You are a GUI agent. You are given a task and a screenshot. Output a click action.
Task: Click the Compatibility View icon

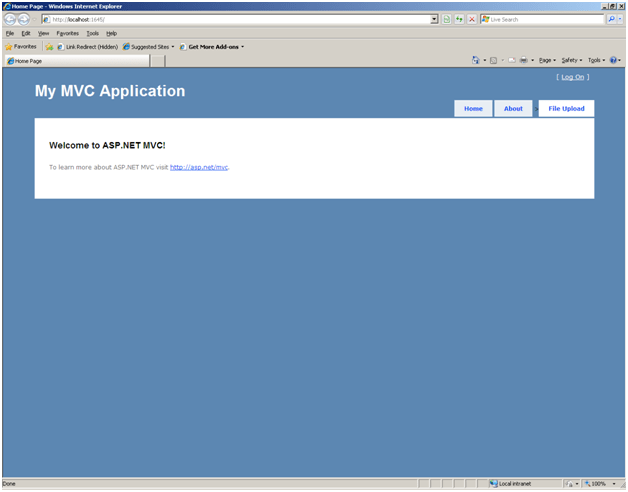(x=446, y=19)
